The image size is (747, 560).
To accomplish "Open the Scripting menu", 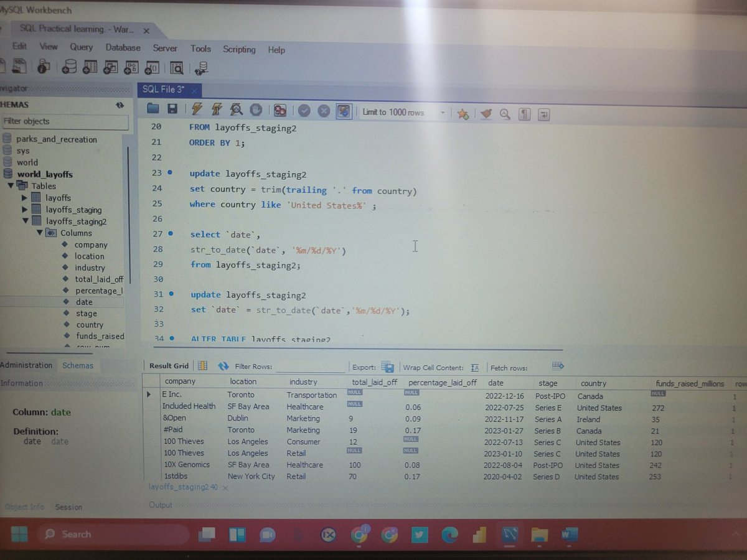I will pyautogui.click(x=239, y=49).
